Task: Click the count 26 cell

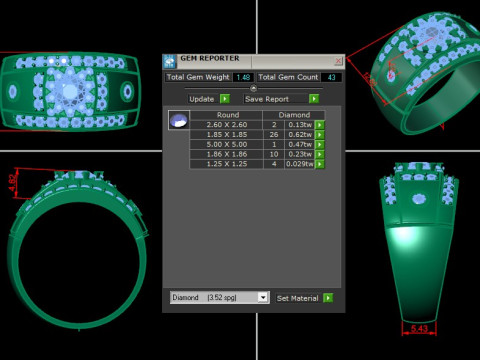Action: (274, 135)
